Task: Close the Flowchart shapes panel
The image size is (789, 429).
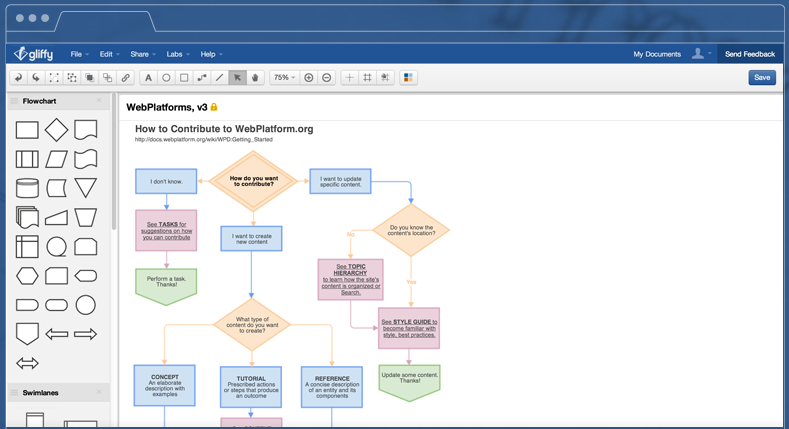Action: [99, 101]
